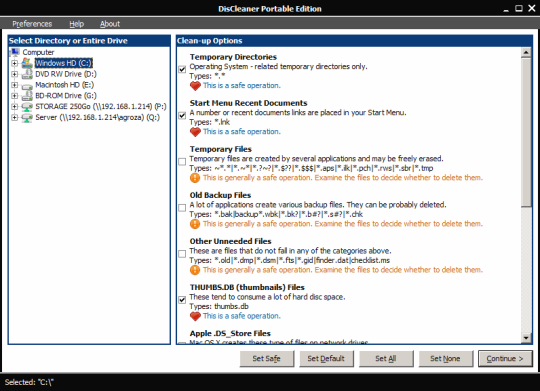Select the DVD RW Drive (D:) label
This screenshot has width=540, height=391.
tap(66, 74)
